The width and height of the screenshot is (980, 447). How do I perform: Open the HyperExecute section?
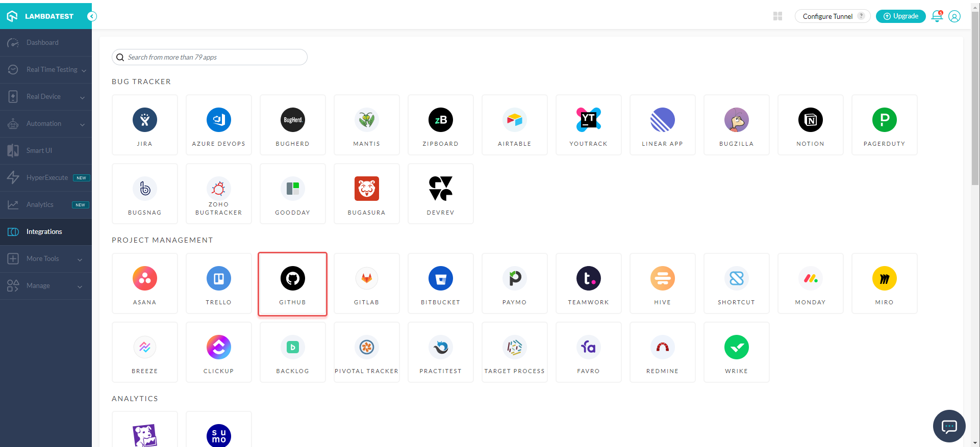click(x=46, y=178)
